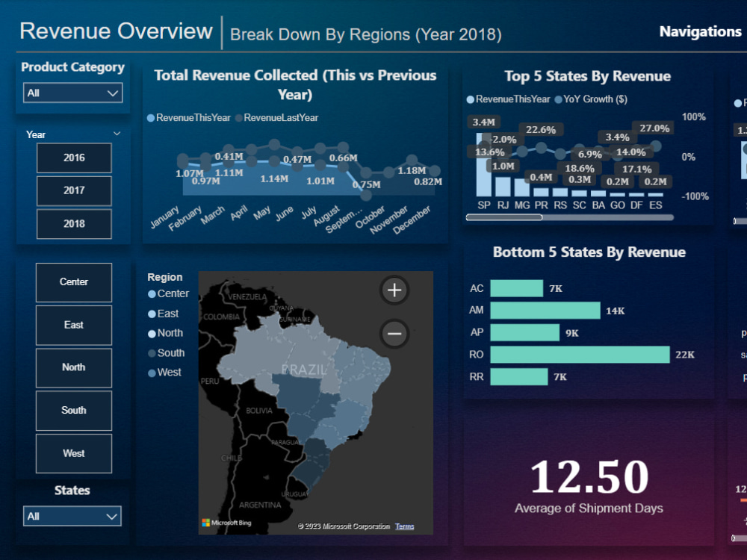Collapse the Year slicer using its chevron
This screenshot has width=747, height=560.
pyautogui.click(x=117, y=133)
